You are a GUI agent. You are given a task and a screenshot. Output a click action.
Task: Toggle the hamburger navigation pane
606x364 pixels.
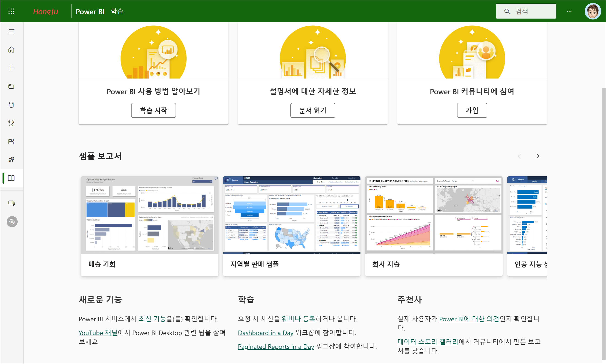click(11, 31)
